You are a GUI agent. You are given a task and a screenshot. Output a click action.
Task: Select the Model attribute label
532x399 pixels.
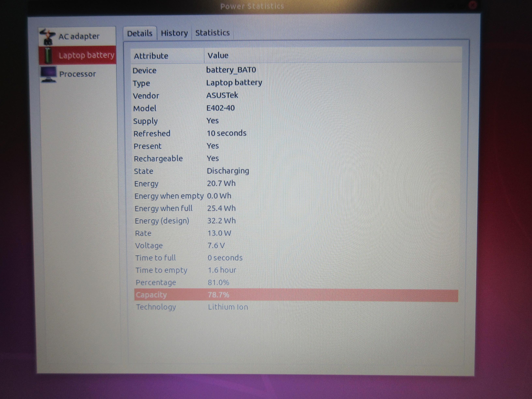[145, 108]
